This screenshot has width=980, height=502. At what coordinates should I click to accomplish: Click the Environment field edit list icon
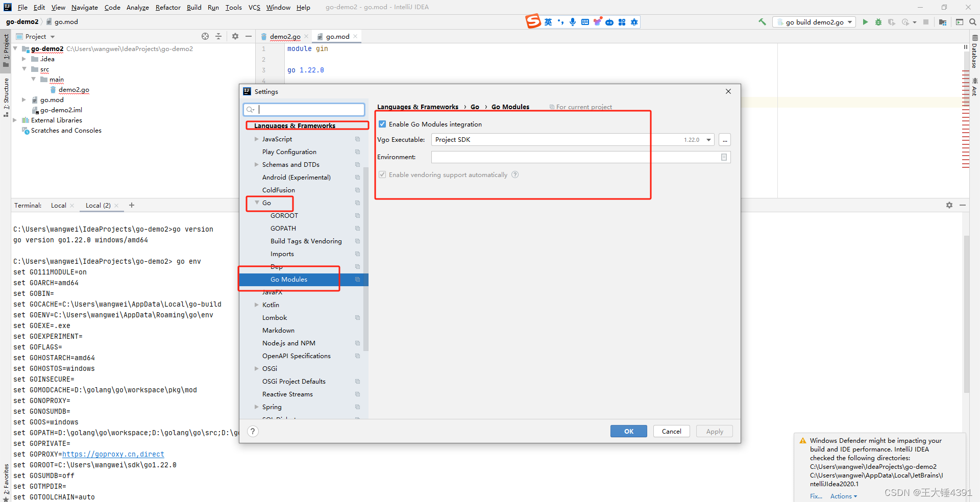(x=724, y=157)
